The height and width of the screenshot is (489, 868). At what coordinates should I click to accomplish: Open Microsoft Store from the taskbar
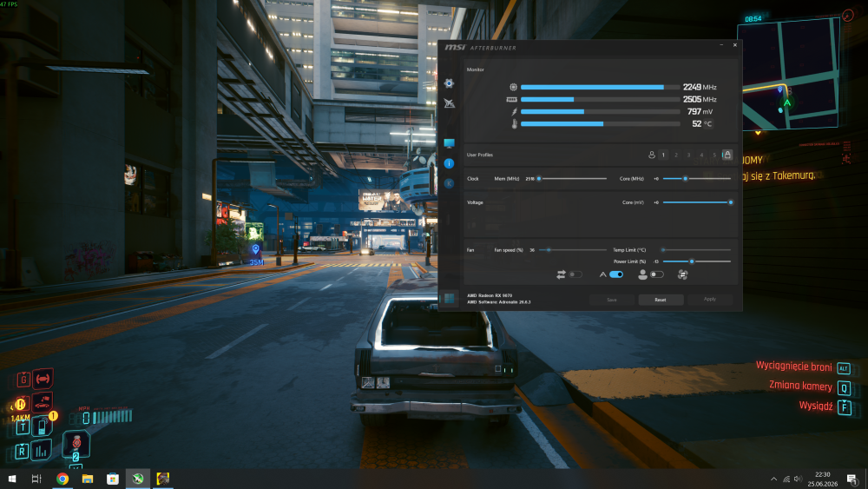click(x=112, y=479)
